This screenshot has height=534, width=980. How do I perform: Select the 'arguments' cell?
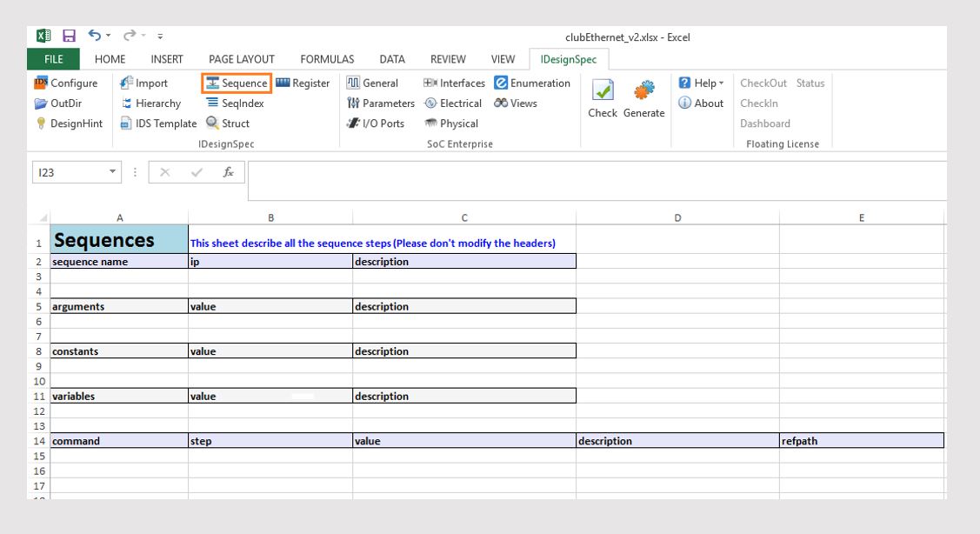pyautogui.click(x=119, y=306)
